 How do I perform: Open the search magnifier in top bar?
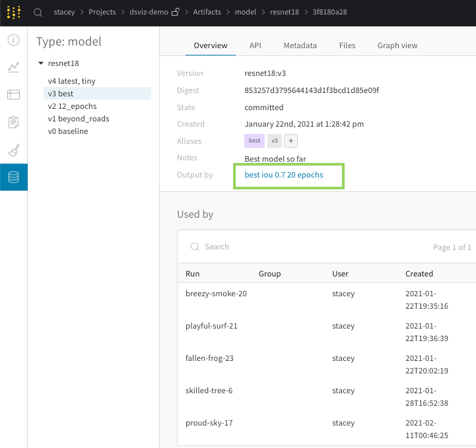38,13
